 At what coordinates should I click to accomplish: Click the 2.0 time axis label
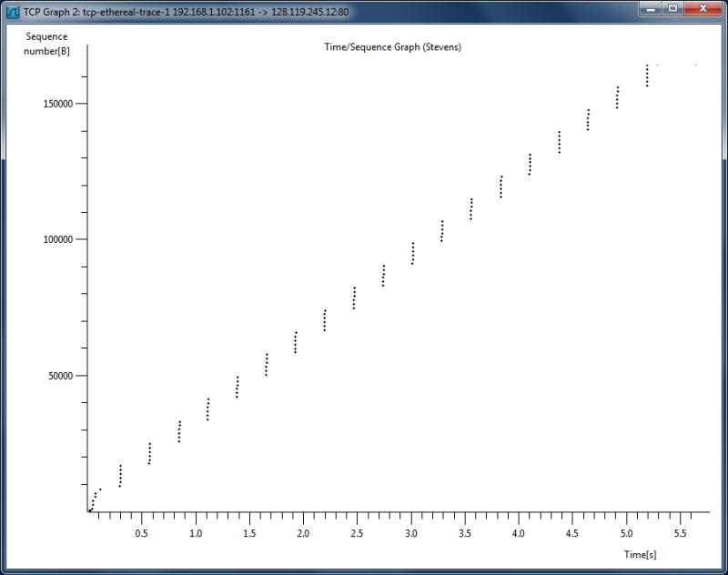coord(303,533)
